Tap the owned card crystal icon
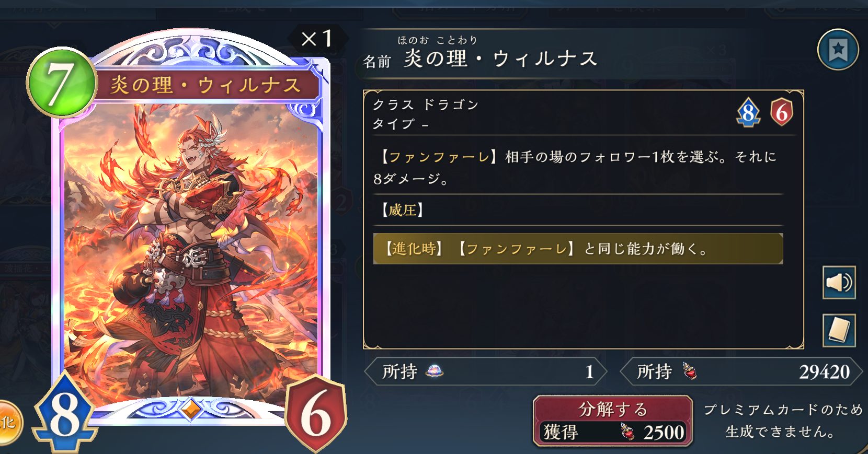The width and height of the screenshot is (868, 454). point(435,371)
